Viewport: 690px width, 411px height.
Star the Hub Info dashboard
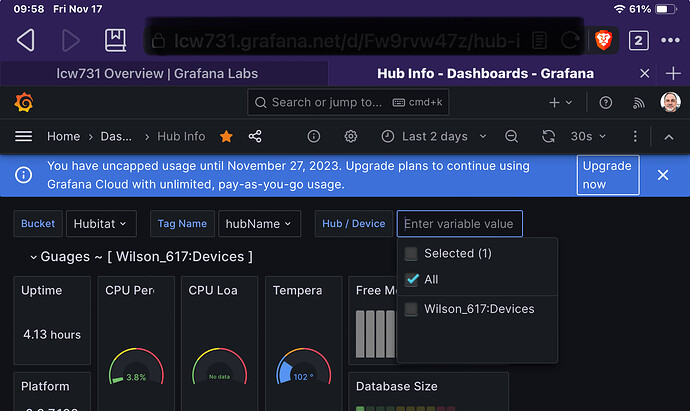pos(226,136)
